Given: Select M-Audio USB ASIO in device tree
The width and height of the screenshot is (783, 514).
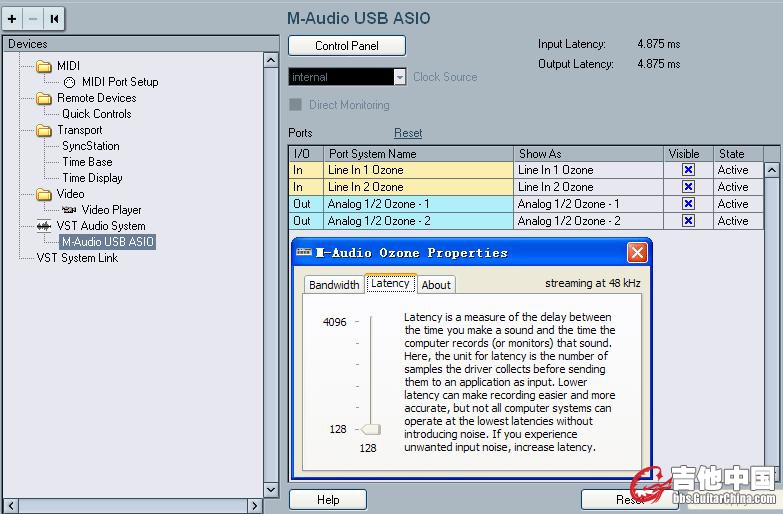Looking at the screenshot, I should 107,242.
